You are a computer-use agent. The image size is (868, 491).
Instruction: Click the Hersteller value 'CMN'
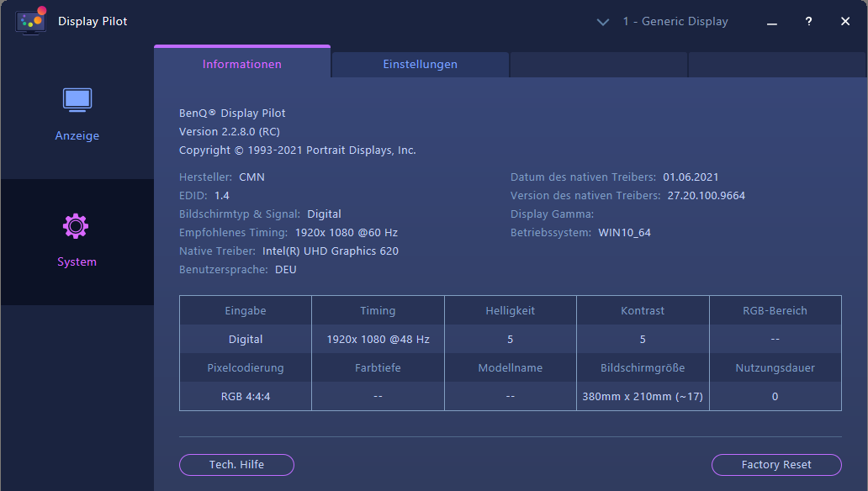coord(251,177)
